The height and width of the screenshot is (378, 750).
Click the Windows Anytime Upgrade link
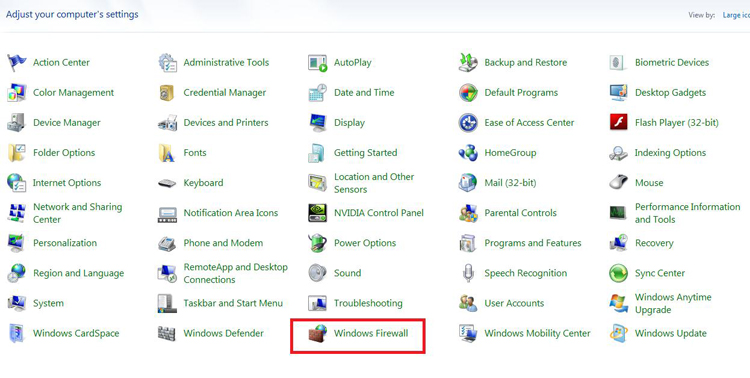(673, 303)
